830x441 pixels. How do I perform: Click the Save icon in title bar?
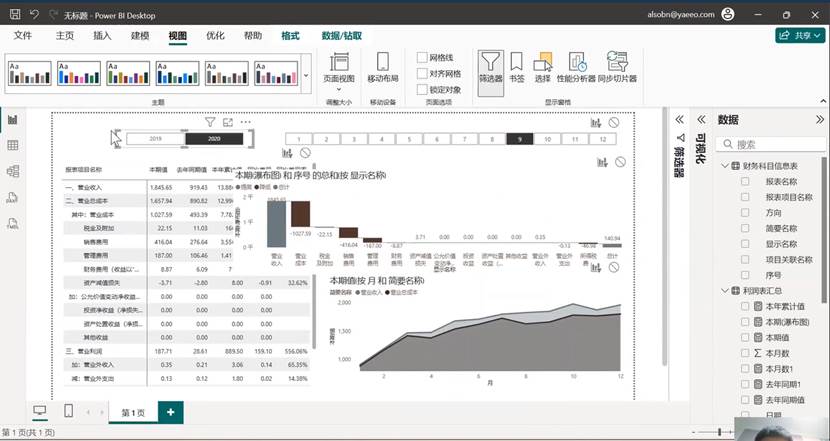point(15,14)
